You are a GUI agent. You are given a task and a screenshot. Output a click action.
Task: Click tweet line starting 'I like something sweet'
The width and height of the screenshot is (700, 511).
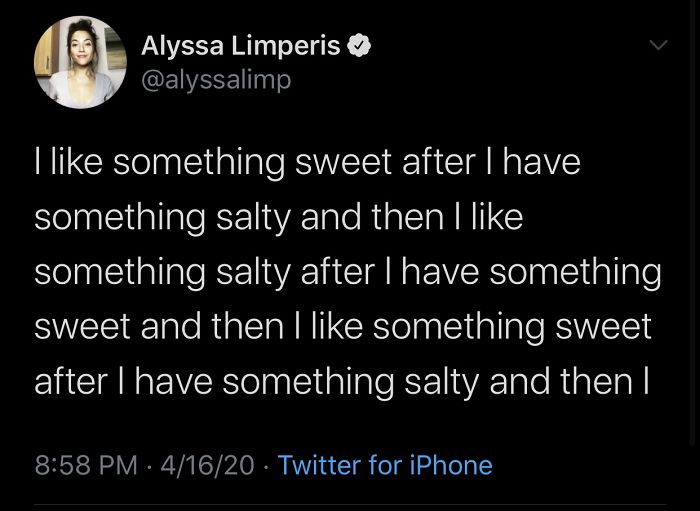[307, 162]
